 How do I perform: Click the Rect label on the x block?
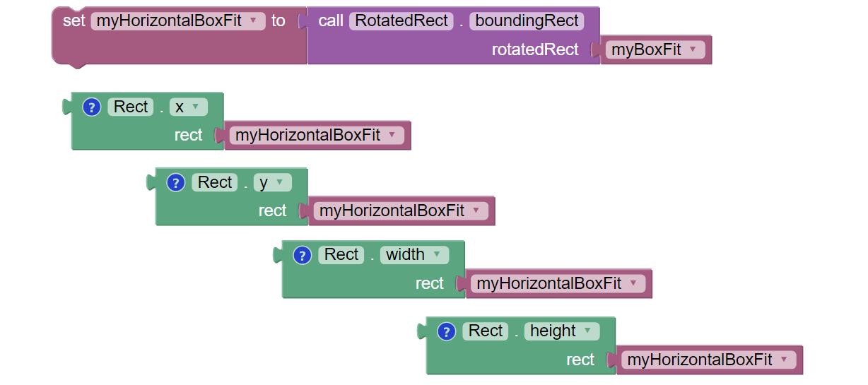131,107
